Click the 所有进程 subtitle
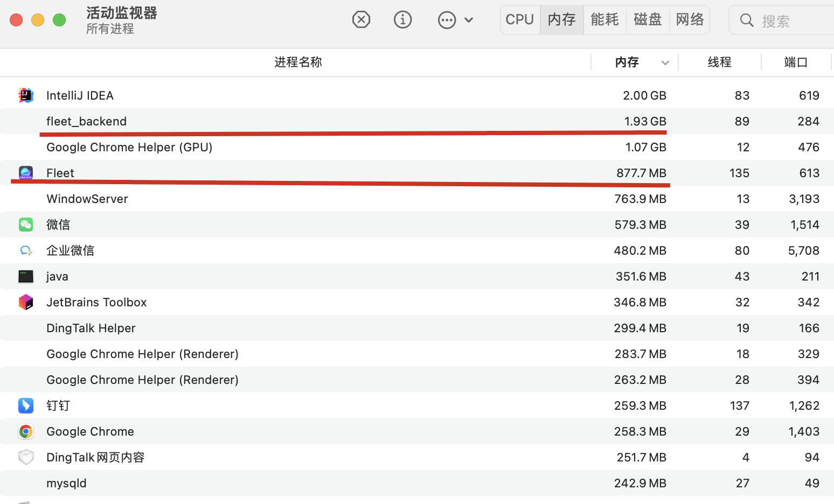This screenshot has width=834, height=504. (110, 29)
